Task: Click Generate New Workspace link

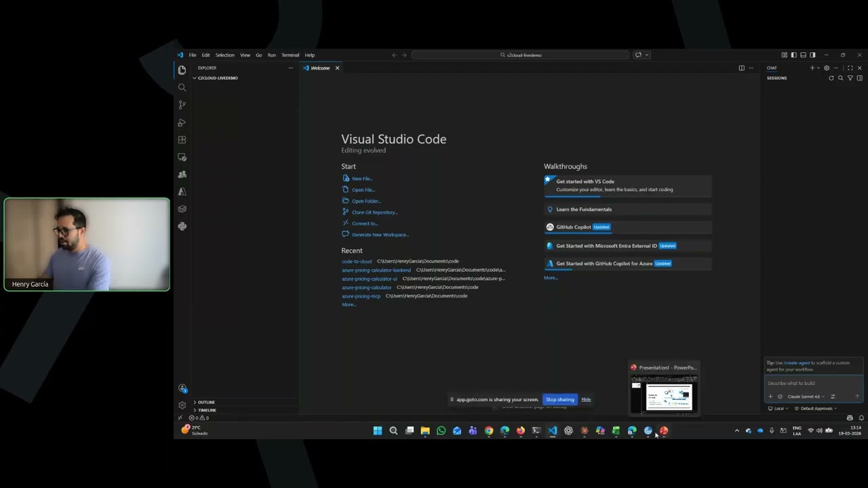Action: click(x=380, y=235)
